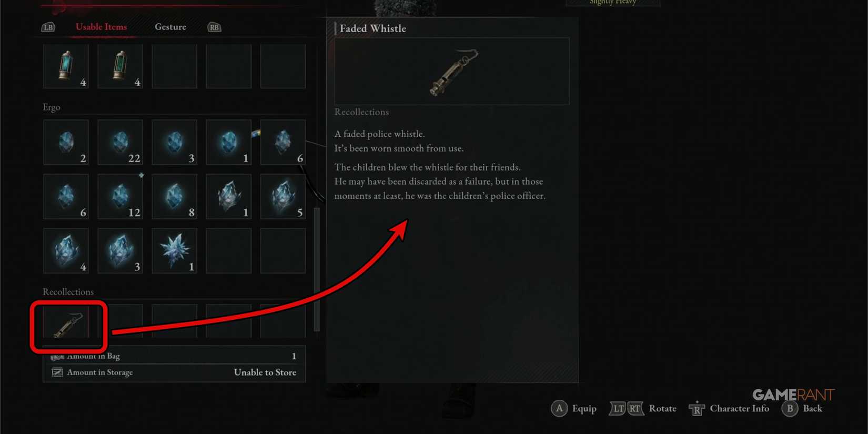Click the Faded Whistle preview image
Screen dimensions: 868x434
click(452, 71)
